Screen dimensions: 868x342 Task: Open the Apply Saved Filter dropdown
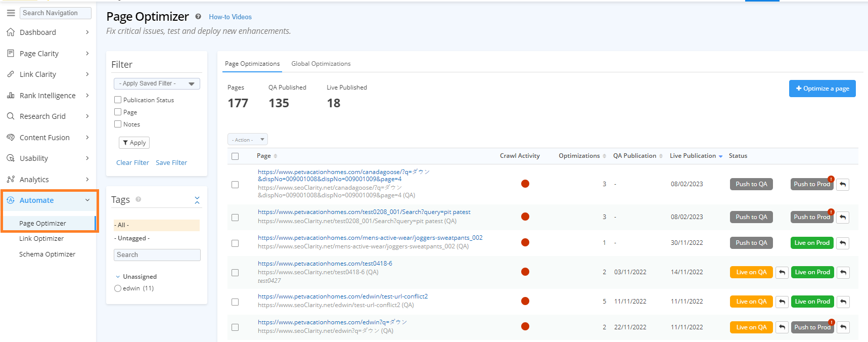tap(157, 83)
